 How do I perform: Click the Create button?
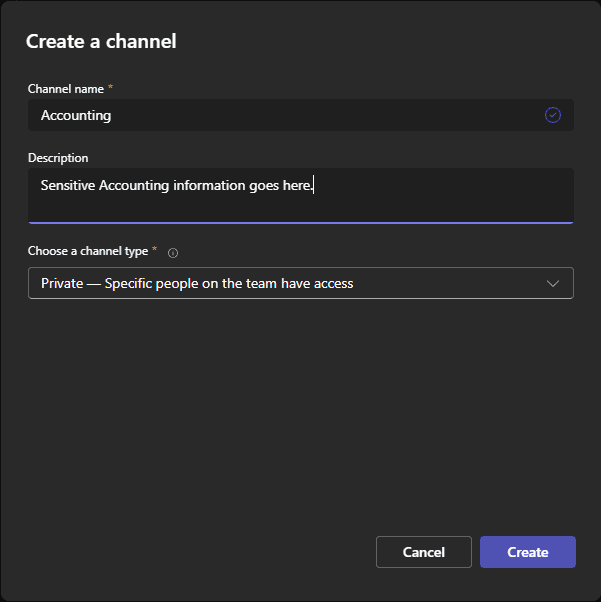(x=527, y=552)
